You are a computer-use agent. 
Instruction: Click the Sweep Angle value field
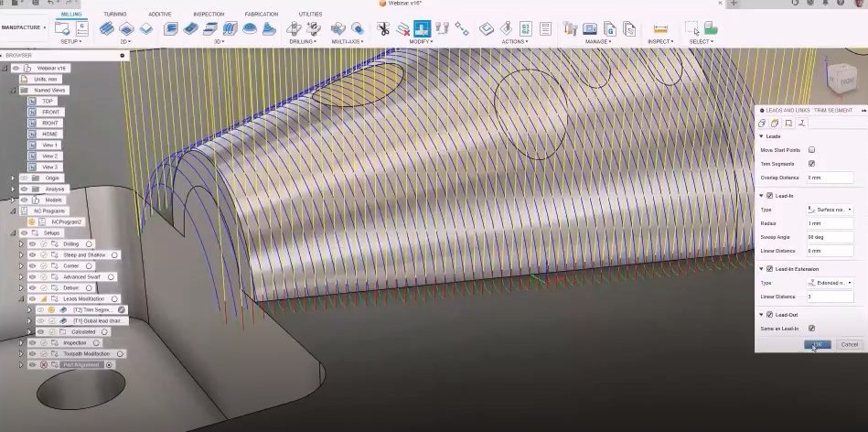pos(830,238)
